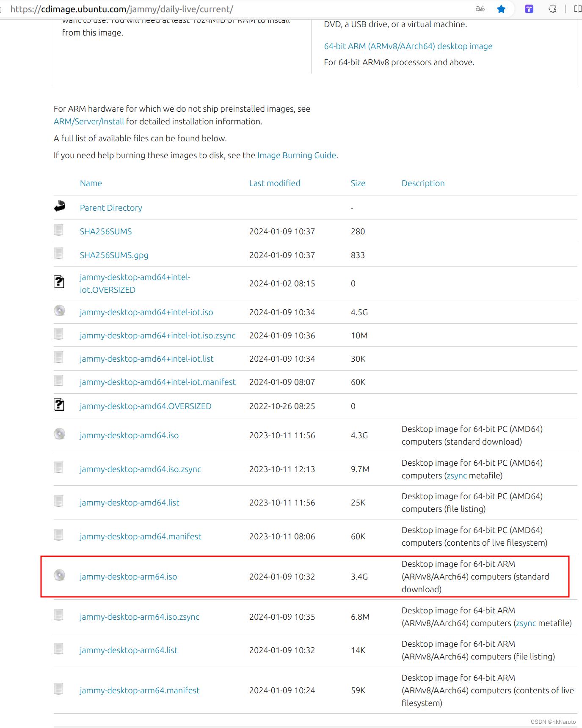Download jammy-desktop-amd64.iso
The width and height of the screenshot is (582, 728).
point(129,435)
